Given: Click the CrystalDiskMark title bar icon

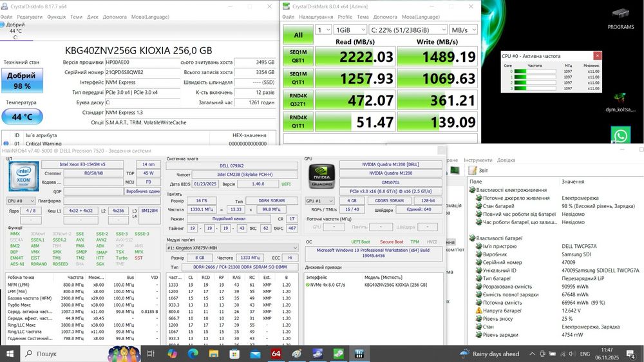Looking at the screenshot, I should pyautogui.click(x=286, y=6).
